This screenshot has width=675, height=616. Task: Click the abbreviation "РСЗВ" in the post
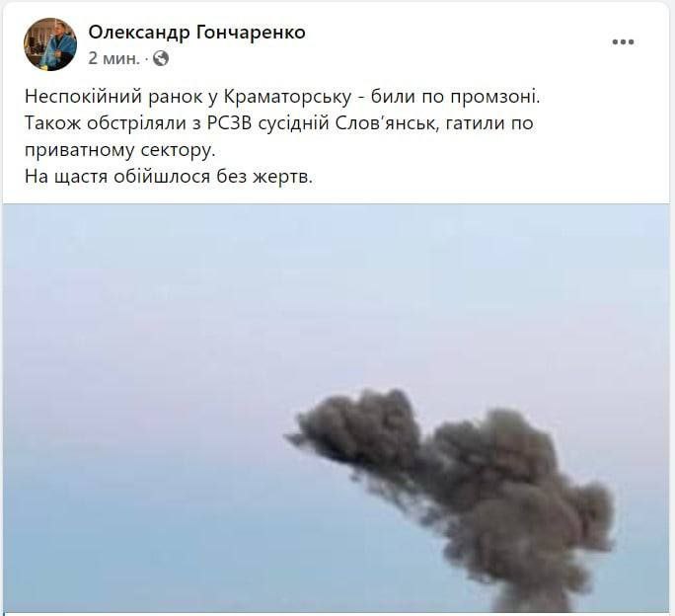[x=230, y=123]
